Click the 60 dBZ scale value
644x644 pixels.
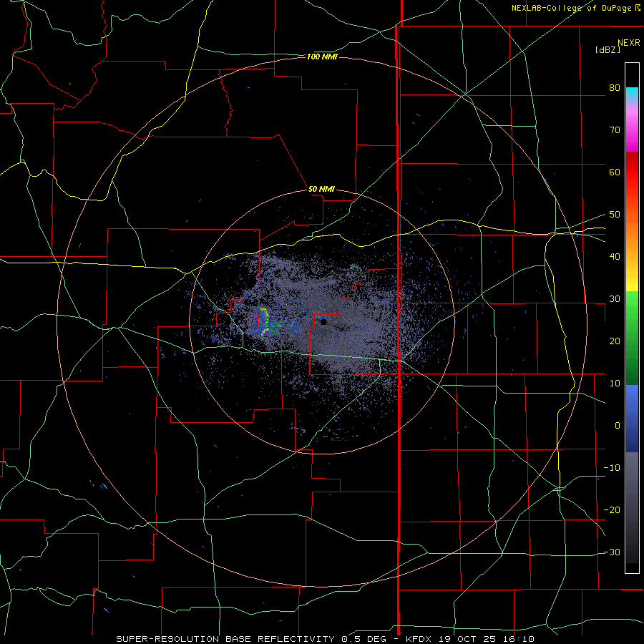(615, 172)
